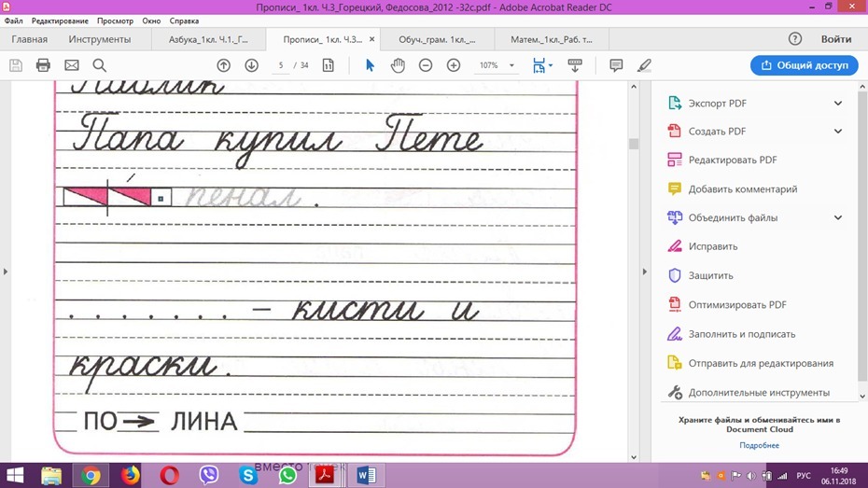
Task: Click the Print file icon
Action: (x=43, y=65)
